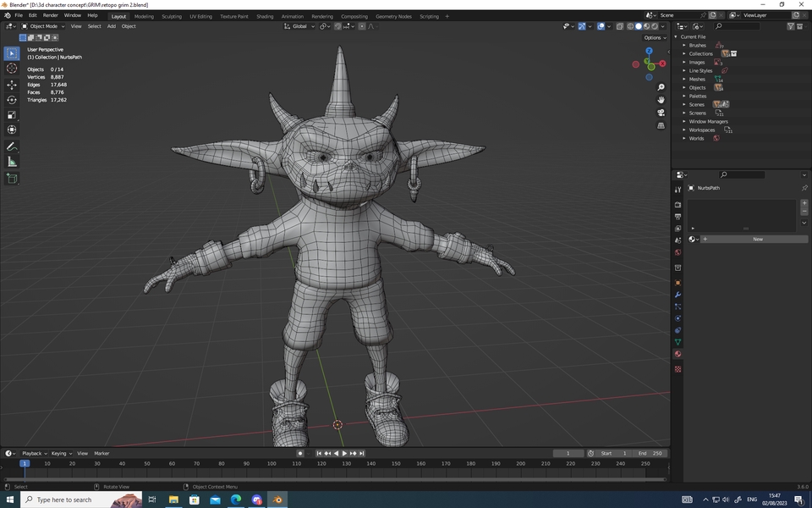Select the Transform tool
The image size is (812, 508).
12,130
